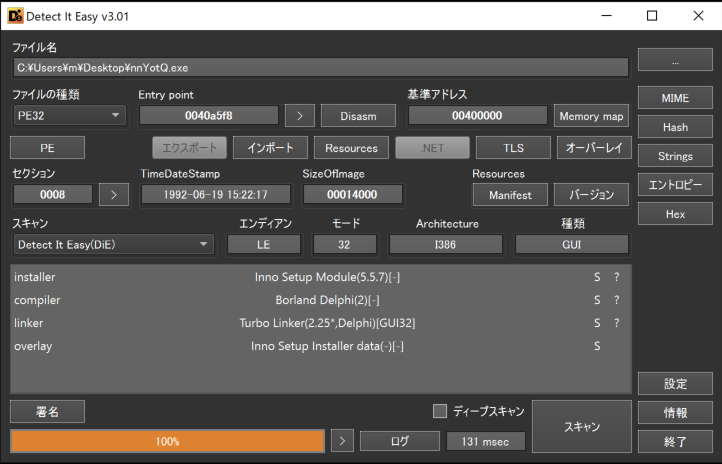Click the モード value 32

pos(344,244)
